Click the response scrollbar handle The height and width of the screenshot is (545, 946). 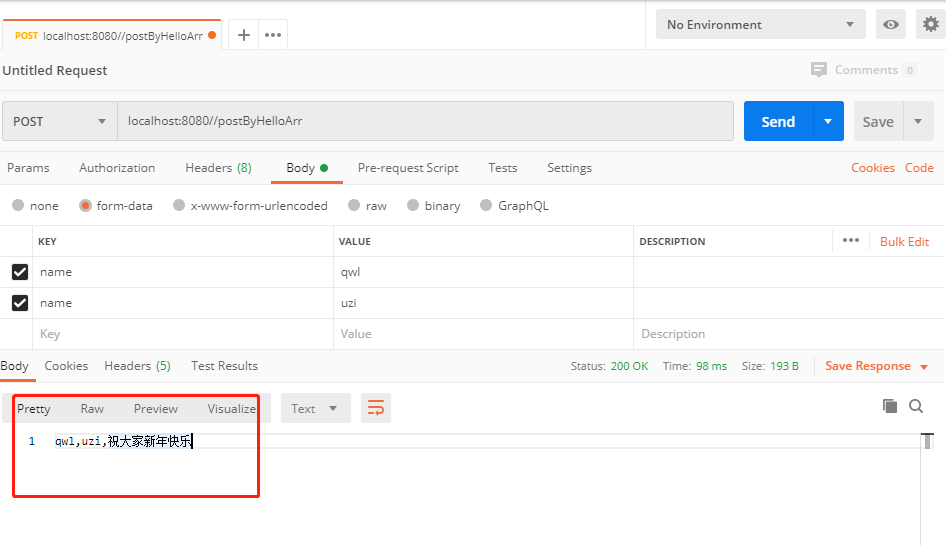click(x=927, y=441)
